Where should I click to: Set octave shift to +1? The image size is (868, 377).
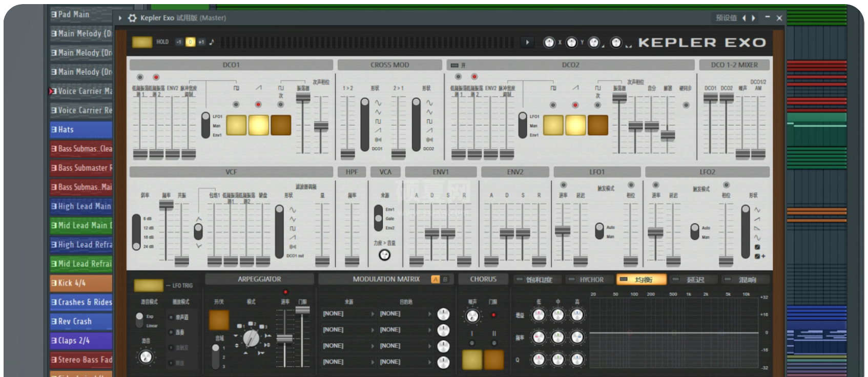pos(201,42)
